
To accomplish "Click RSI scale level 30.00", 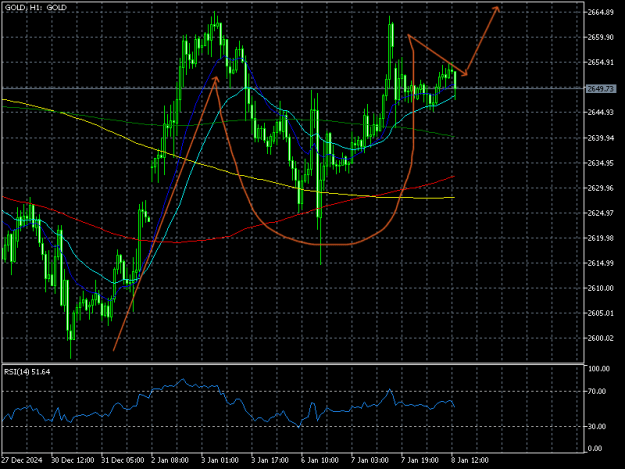I will pyautogui.click(x=597, y=426).
